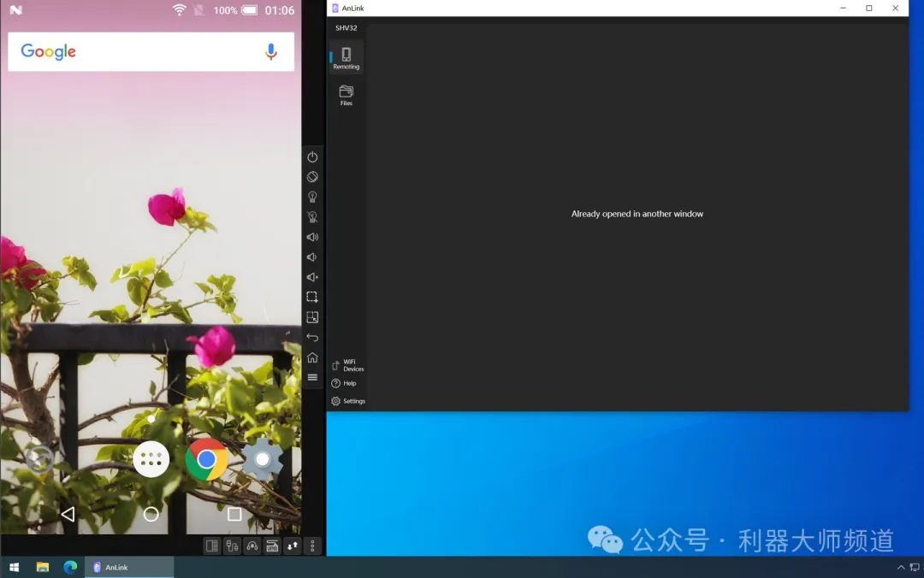Open the Remoting tab in AnLink
924x578 pixels.
click(x=346, y=58)
